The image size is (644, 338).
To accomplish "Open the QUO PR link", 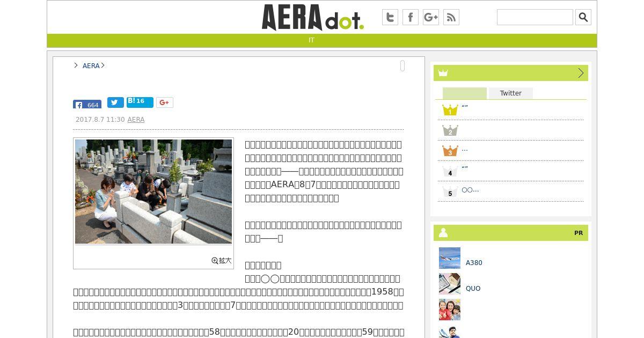I will (473, 289).
